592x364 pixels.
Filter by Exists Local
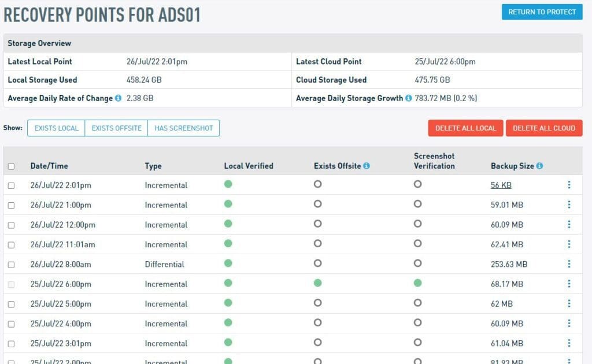[x=56, y=128]
